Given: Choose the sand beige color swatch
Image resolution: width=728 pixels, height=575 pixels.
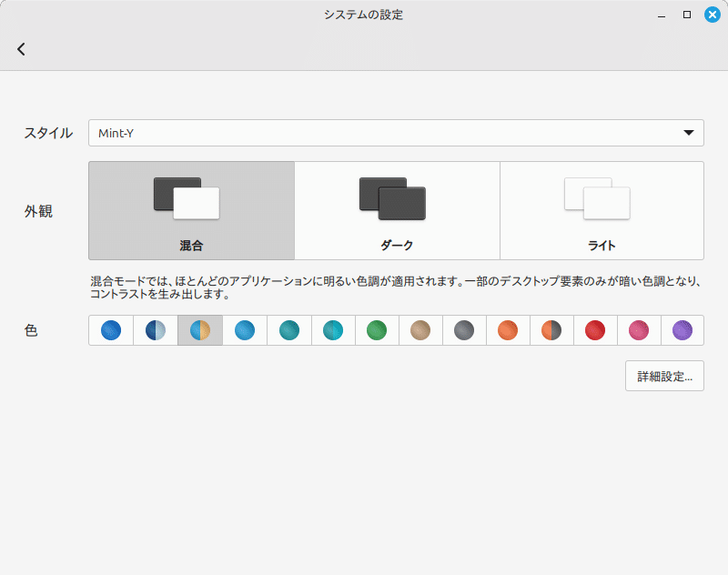Looking at the screenshot, I should point(420,330).
